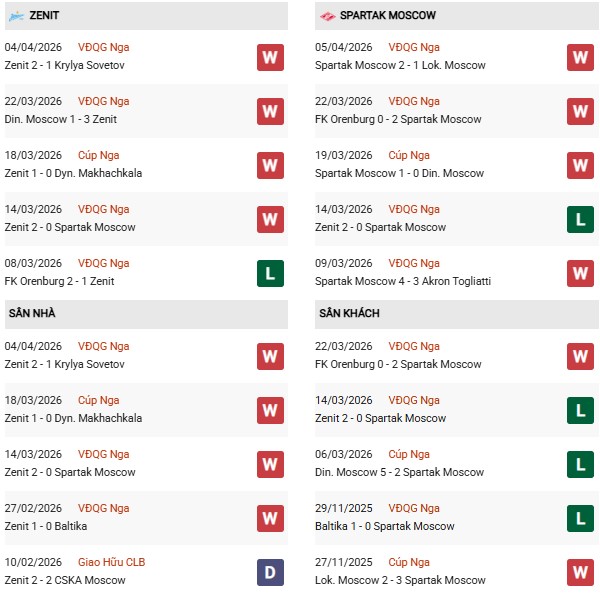This screenshot has width=600, height=594.
Task: Click W badge for Spartak Moscow 4-3 Akron Togliatti
Action: 580,273
